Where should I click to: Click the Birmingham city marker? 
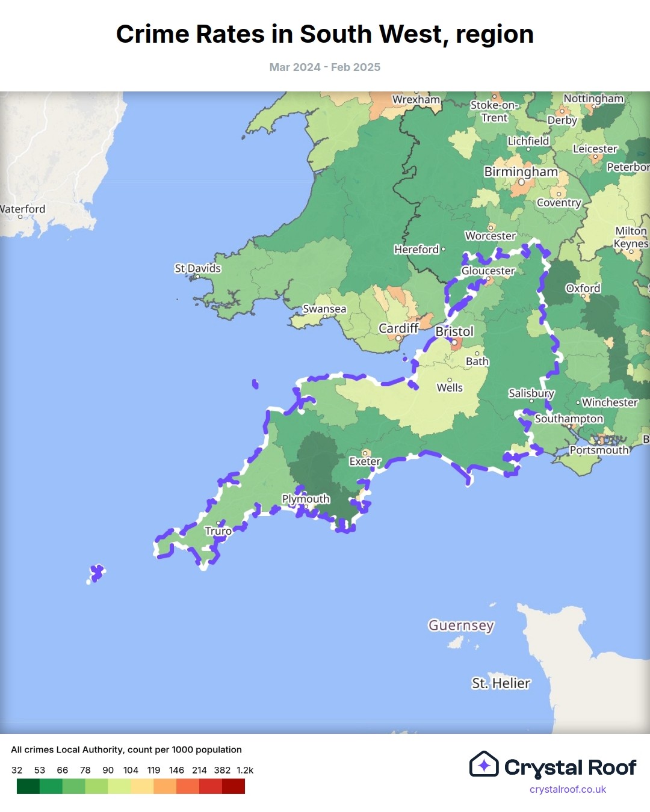[521, 182]
